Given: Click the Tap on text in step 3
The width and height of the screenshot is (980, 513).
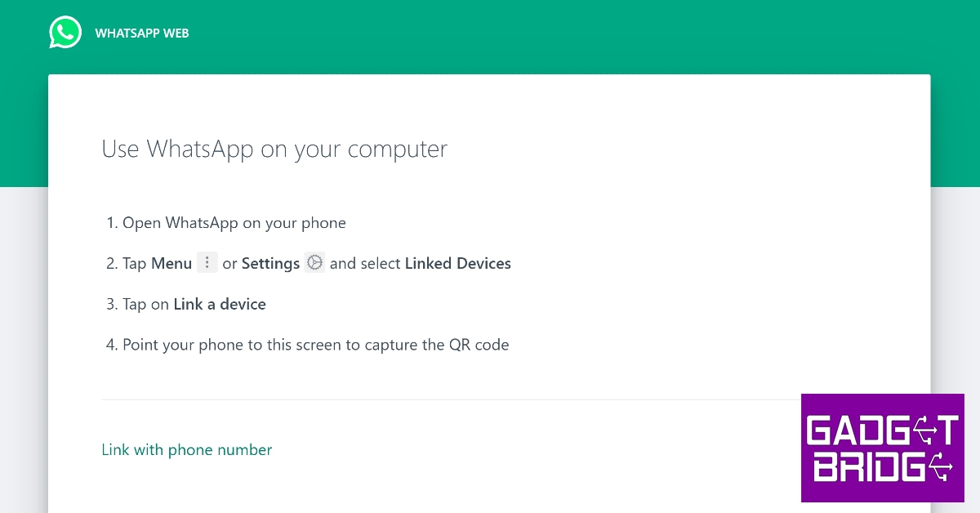Looking at the screenshot, I should coord(145,305).
